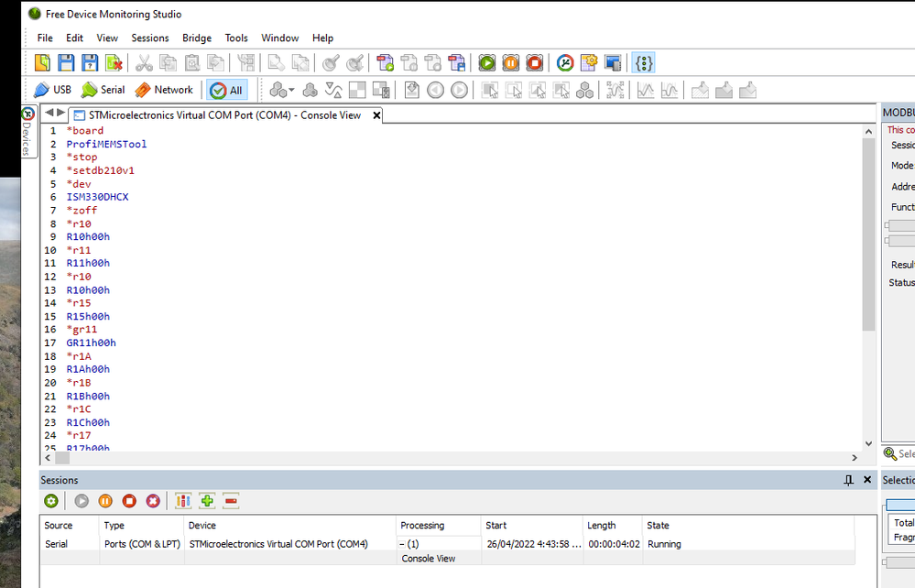Screen dimensions: 915x588
Task: Click the right tab-scroll arrow
Action: click(60, 113)
